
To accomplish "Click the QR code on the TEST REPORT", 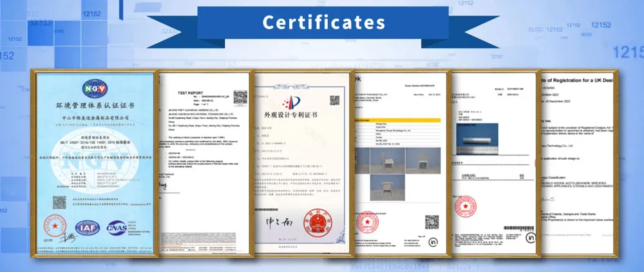I will [240, 97].
